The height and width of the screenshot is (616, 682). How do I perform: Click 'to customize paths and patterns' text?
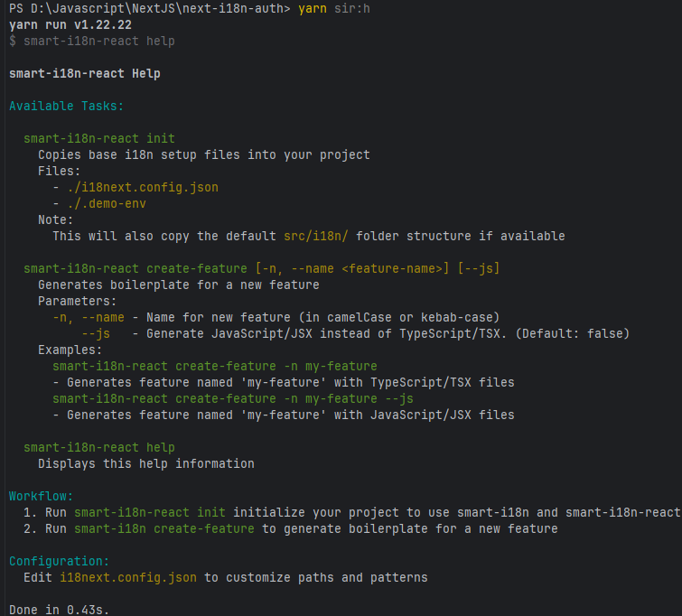[x=316, y=578]
